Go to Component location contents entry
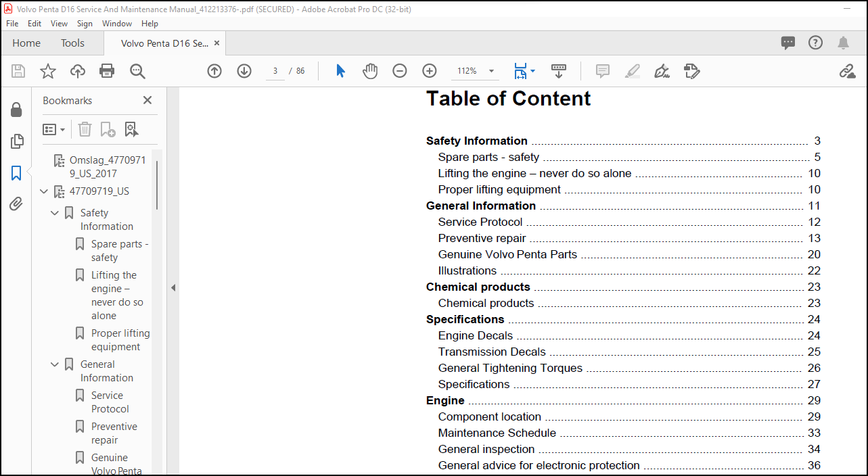868x476 pixels. click(629, 416)
